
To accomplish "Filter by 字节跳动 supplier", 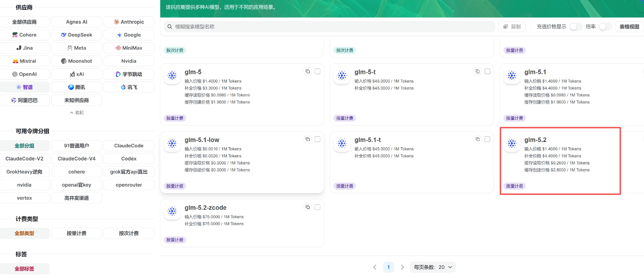I will (x=129, y=74).
